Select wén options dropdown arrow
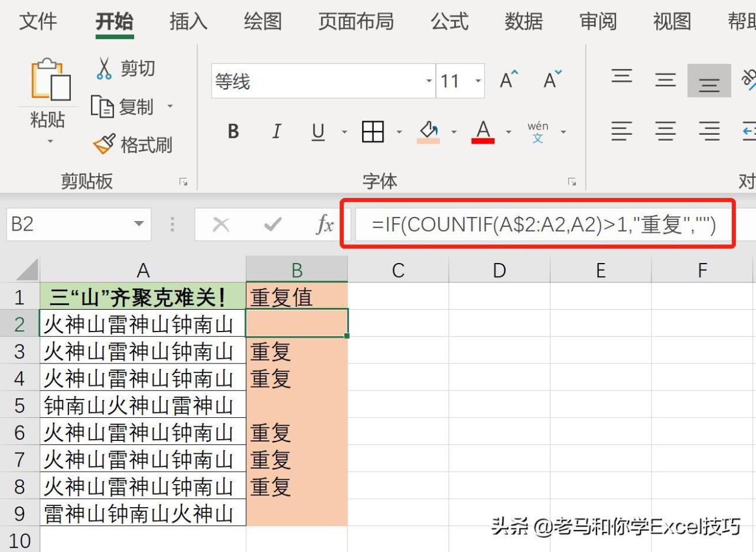This screenshot has width=756, height=552. (563, 132)
